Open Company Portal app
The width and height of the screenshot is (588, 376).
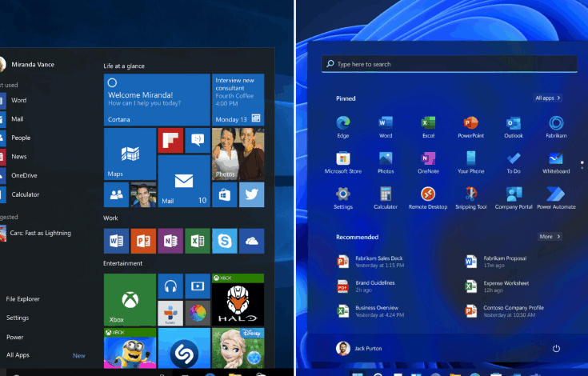click(514, 198)
